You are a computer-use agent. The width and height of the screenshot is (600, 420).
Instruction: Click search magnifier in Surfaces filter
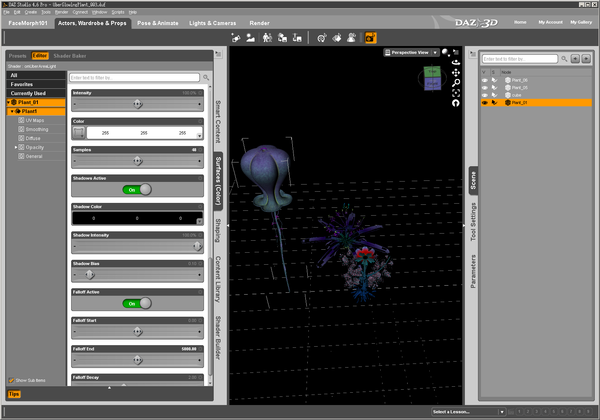coord(206,78)
